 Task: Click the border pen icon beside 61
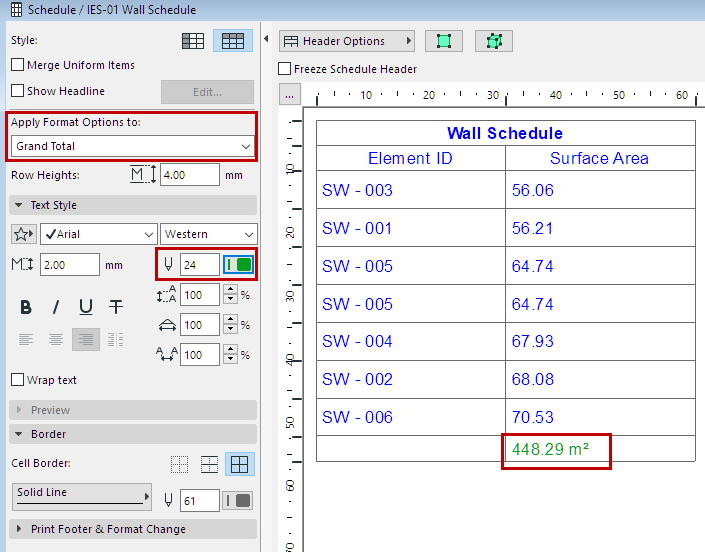(168, 500)
